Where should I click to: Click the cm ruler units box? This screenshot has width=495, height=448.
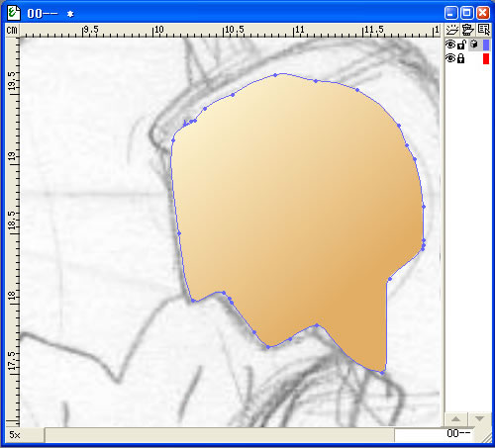(x=12, y=31)
